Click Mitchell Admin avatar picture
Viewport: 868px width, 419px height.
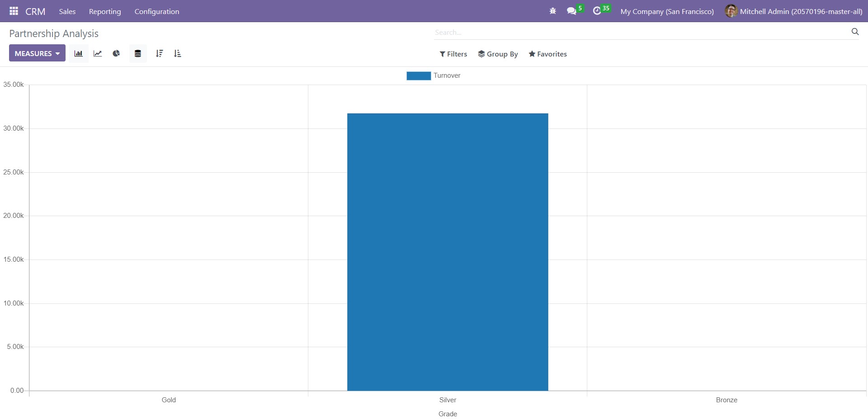[x=731, y=11]
